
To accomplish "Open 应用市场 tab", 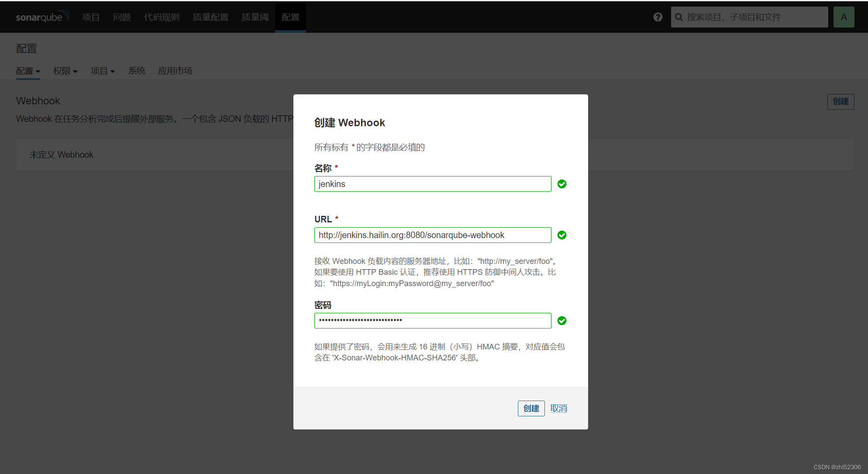I will pyautogui.click(x=175, y=71).
